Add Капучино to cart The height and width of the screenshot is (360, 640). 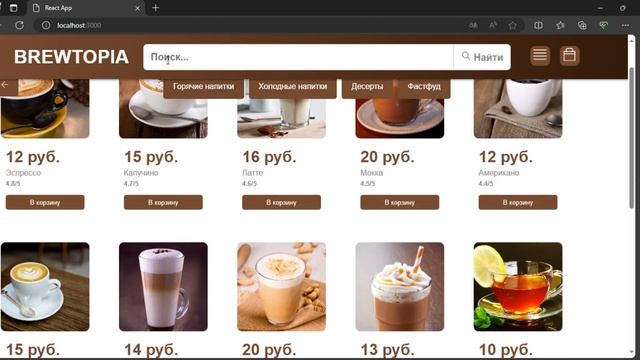[x=163, y=202]
